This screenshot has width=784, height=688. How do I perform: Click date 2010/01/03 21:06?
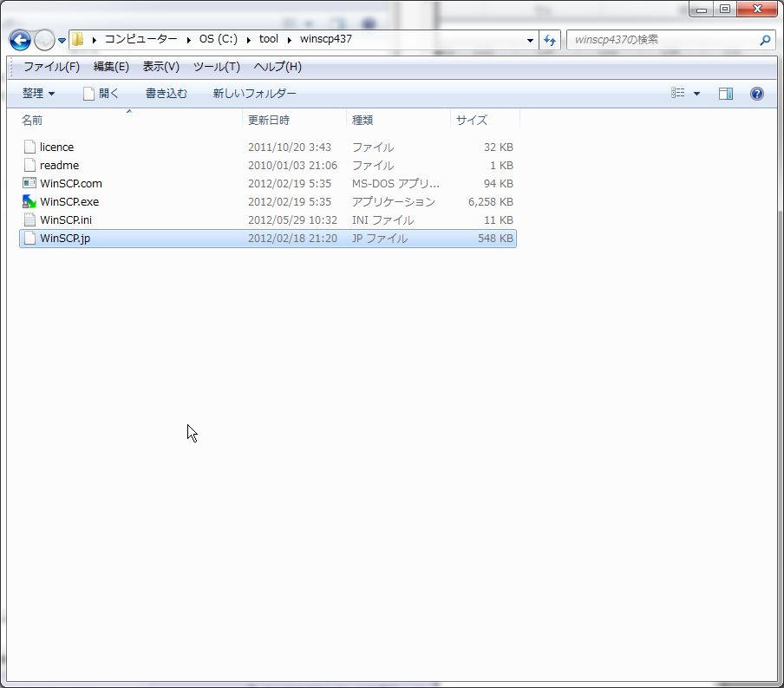tap(292, 165)
